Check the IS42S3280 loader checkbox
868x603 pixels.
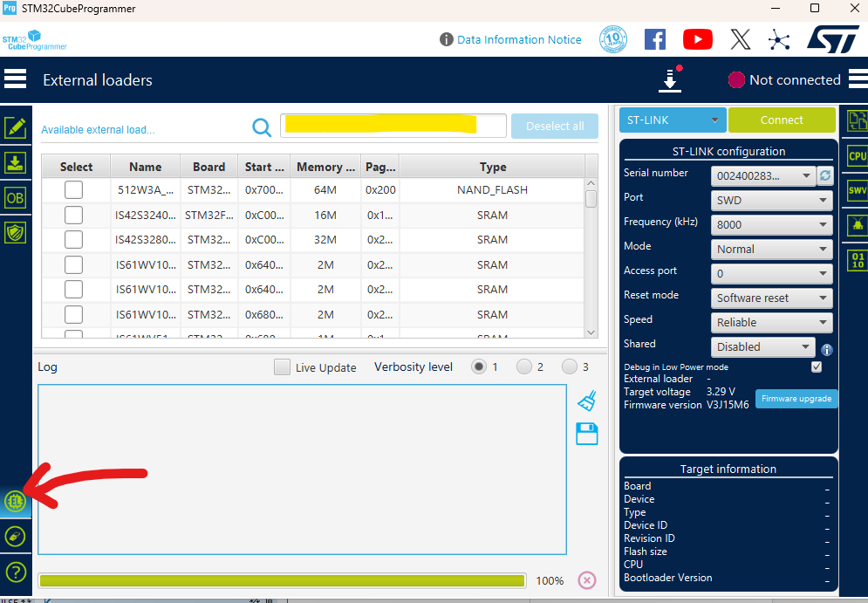click(x=73, y=240)
